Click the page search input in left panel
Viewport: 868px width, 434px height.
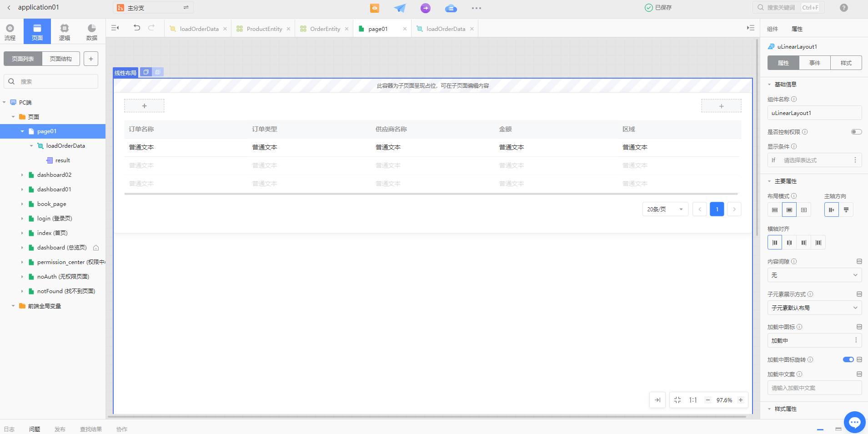pyautogui.click(x=51, y=81)
